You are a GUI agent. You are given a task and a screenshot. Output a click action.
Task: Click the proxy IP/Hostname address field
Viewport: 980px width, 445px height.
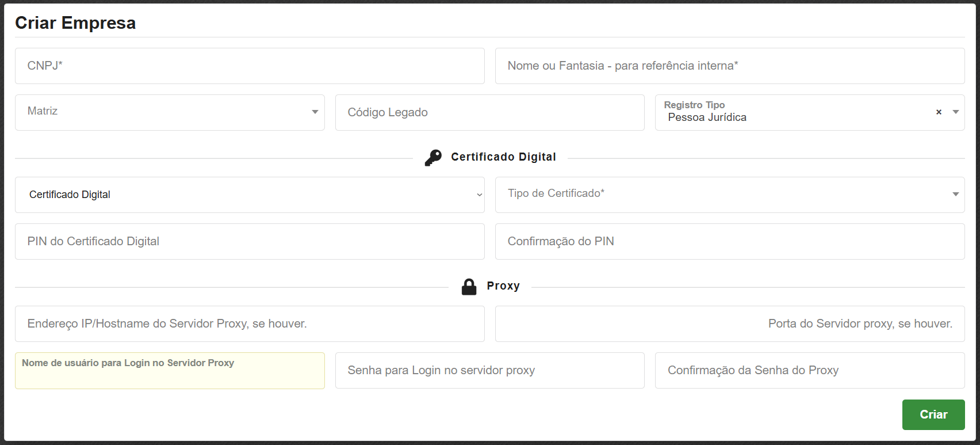point(250,324)
